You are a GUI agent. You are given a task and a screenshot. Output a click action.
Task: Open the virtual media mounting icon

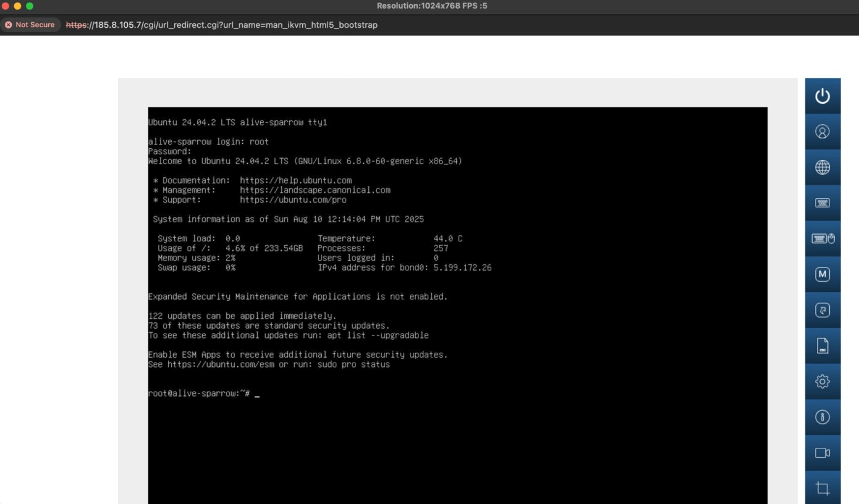tap(823, 345)
